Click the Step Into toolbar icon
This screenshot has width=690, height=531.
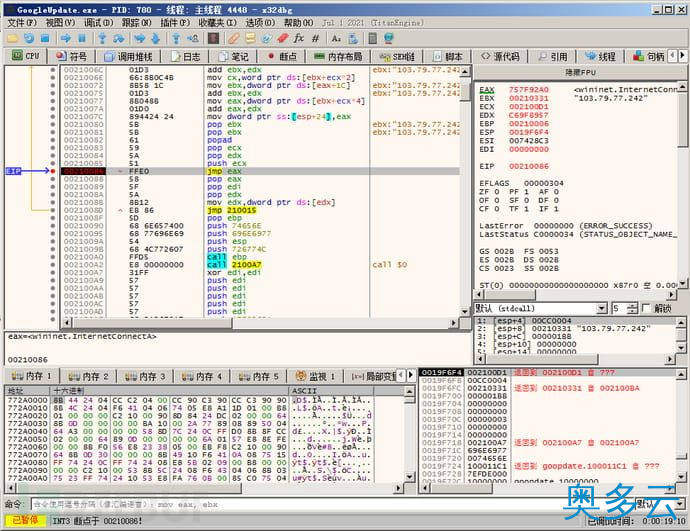(102, 38)
